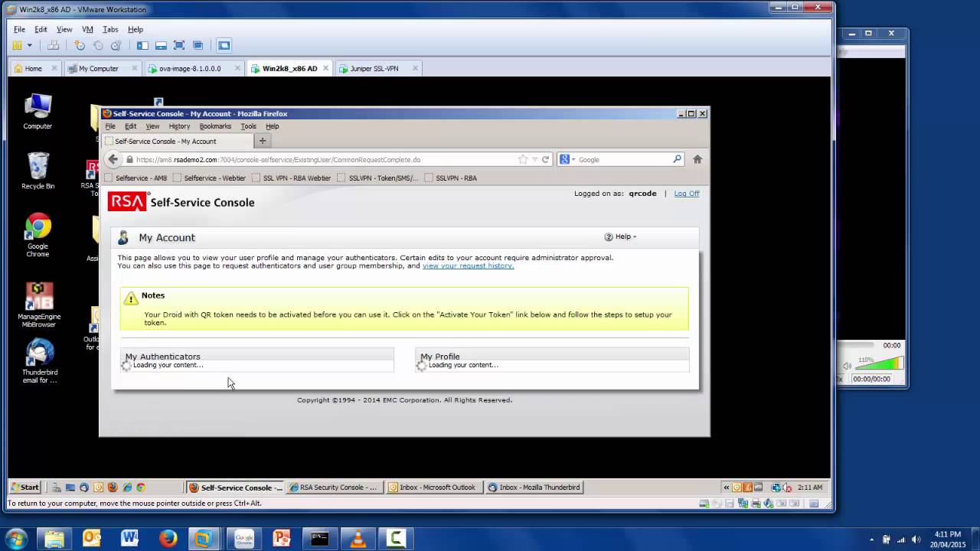Open the SSLVPN - Token/SMS bookmark
This screenshot has width=980, height=551.
tap(378, 178)
